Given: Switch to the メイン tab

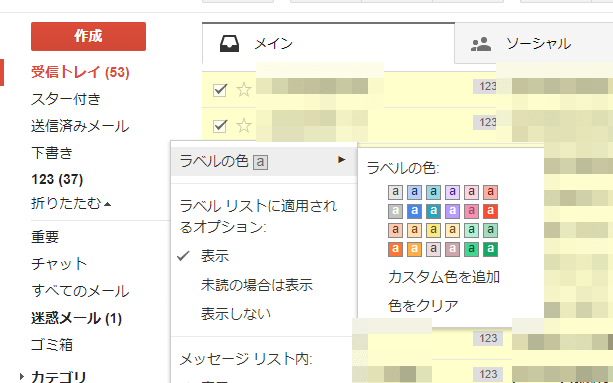Looking at the screenshot, I should tap(328, 43).
